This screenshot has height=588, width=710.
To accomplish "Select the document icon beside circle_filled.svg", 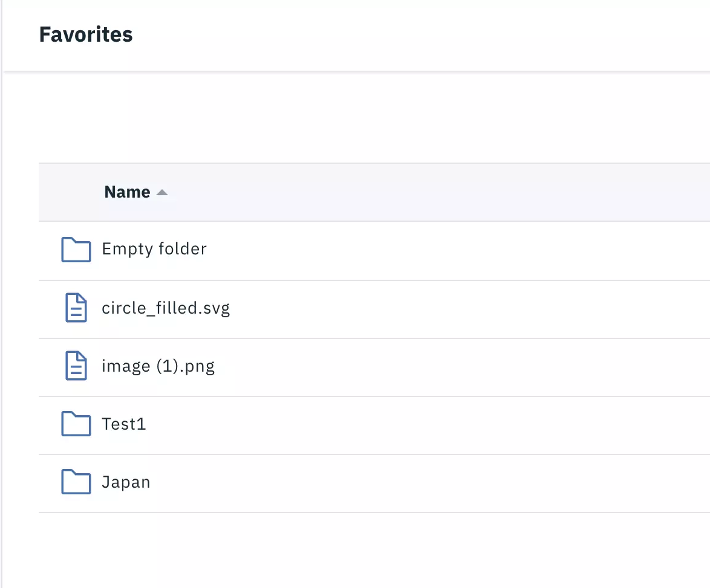I will point(76,308).
